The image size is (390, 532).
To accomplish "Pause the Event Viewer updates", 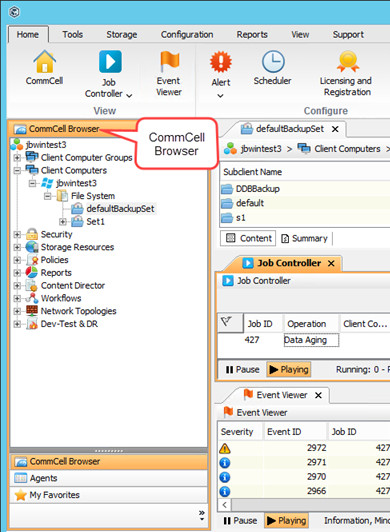I will pyautogui.click(x=240, y=520).
